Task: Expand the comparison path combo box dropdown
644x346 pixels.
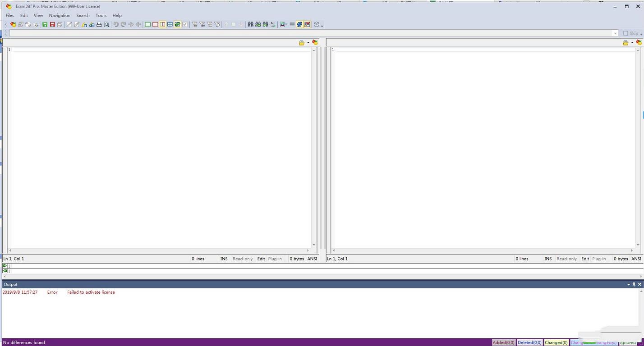Action: coord(615,33)
